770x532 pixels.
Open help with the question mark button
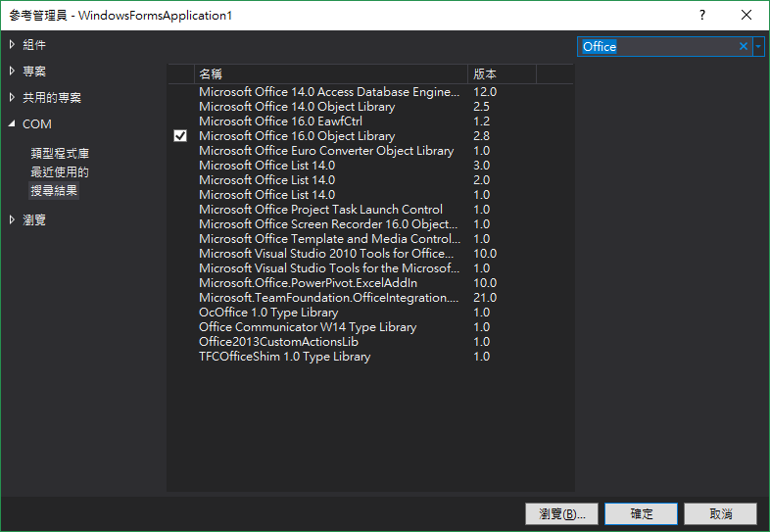tap(702, 16)
